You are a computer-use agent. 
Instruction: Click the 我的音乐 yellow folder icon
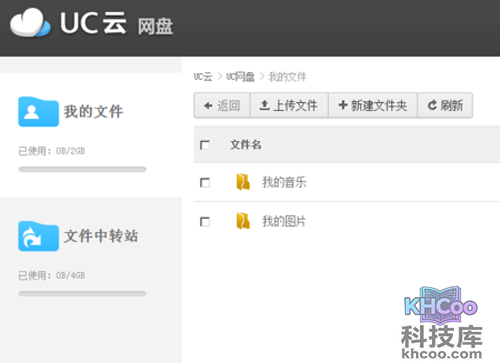point(243,182)
